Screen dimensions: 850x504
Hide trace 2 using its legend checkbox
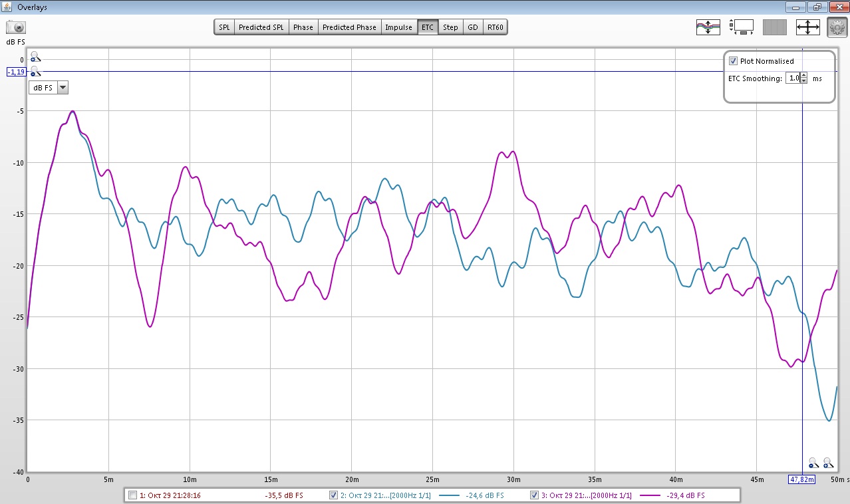[334, 495]
